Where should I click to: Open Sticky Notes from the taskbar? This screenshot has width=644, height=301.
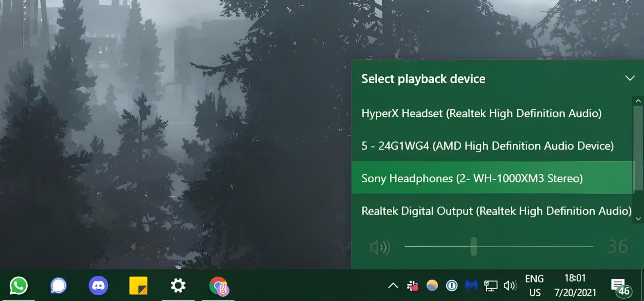point(138,286)
